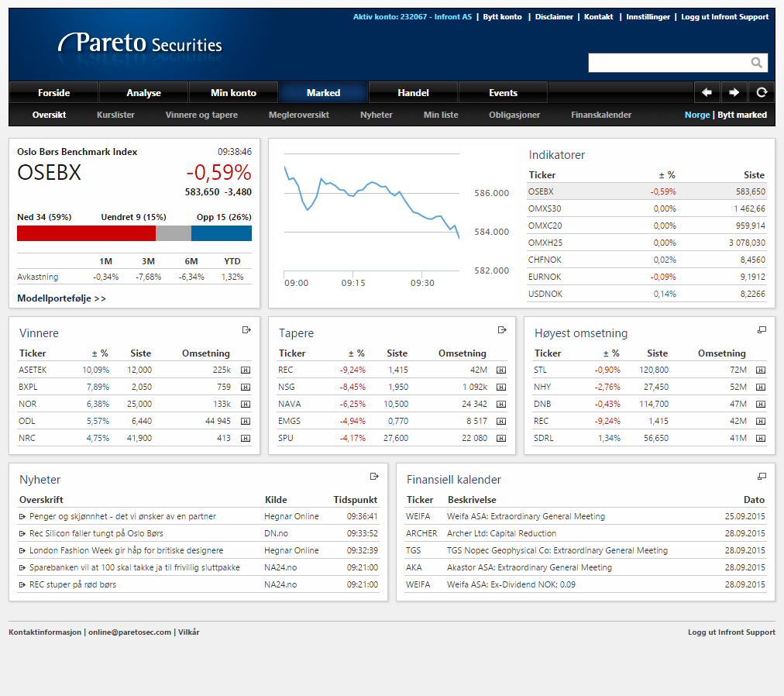Viewport: 784px width, 696px height.
Task: Open trade icon for NSG row
Action: (501, 388)
